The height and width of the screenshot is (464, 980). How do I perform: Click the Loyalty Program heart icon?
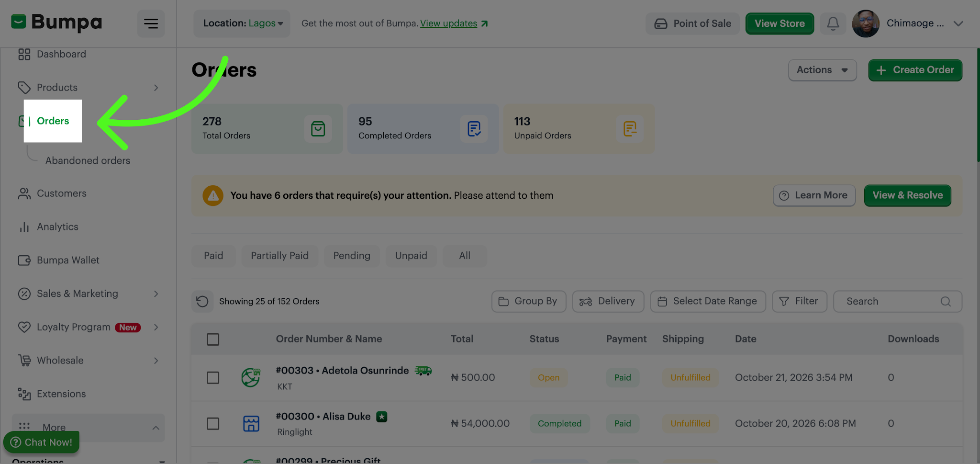24,327
